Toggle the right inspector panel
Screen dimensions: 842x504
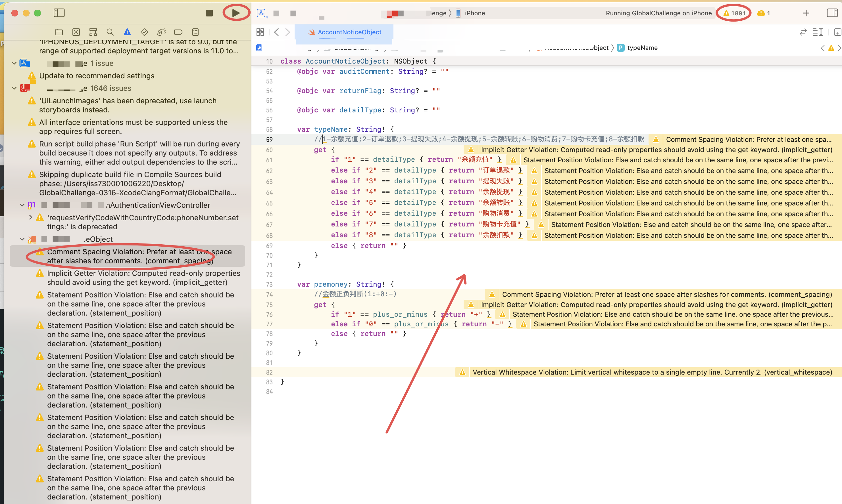(x=832, y=13)
